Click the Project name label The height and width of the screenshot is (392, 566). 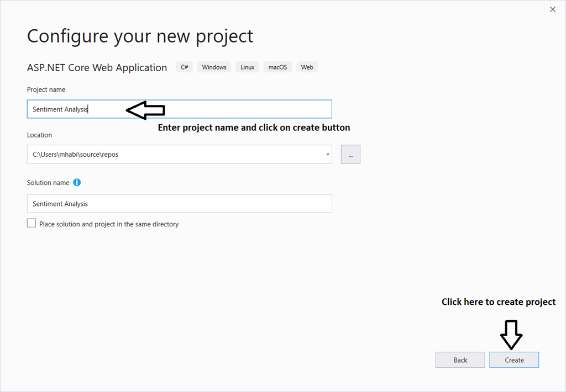coord(46,89)
